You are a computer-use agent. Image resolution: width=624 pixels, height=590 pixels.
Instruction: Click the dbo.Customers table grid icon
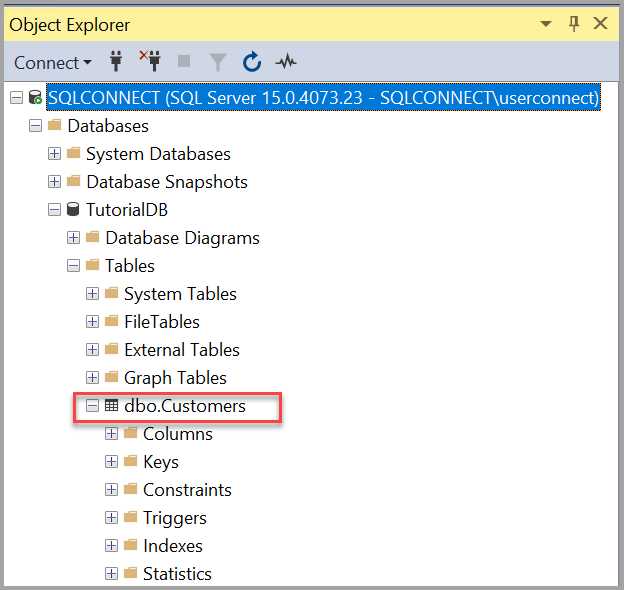coord(111,406)
